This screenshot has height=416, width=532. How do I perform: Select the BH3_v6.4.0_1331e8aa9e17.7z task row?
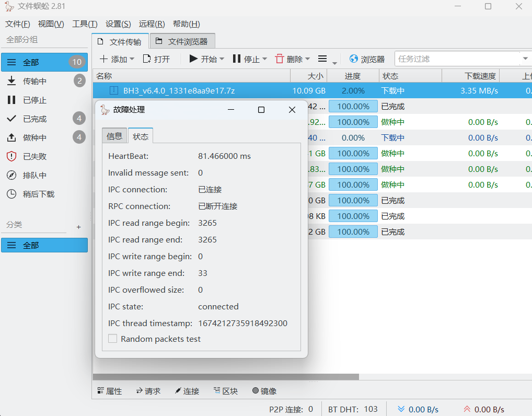point(312,90)
